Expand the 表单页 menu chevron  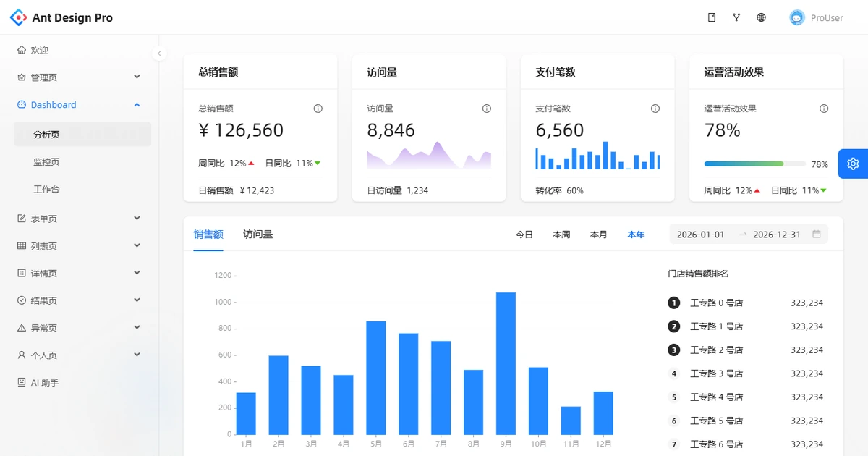click(x=137, y=218)
